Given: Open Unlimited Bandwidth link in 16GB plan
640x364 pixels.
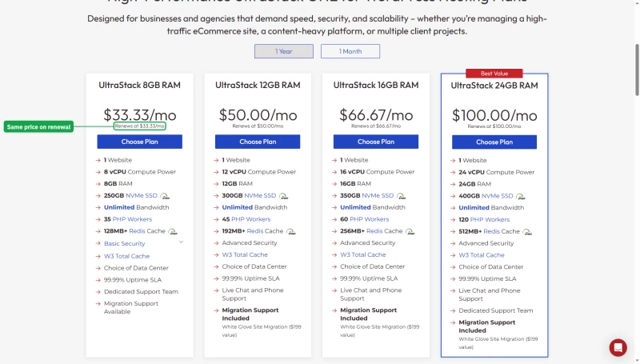Looking at the screenshot, I should tap(355, 207).
